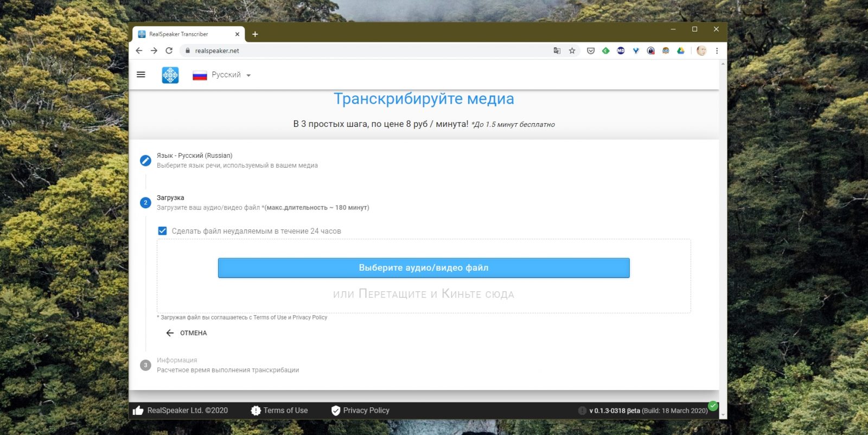Click the Privacy Policy link under upload box
Viewport: 868px width, 435px height.
[x=310, y=317]
